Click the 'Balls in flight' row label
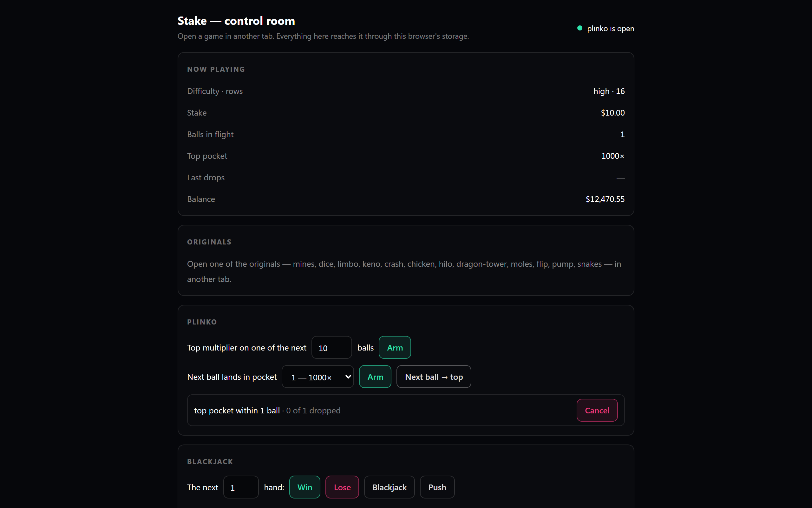 [210, 134]
